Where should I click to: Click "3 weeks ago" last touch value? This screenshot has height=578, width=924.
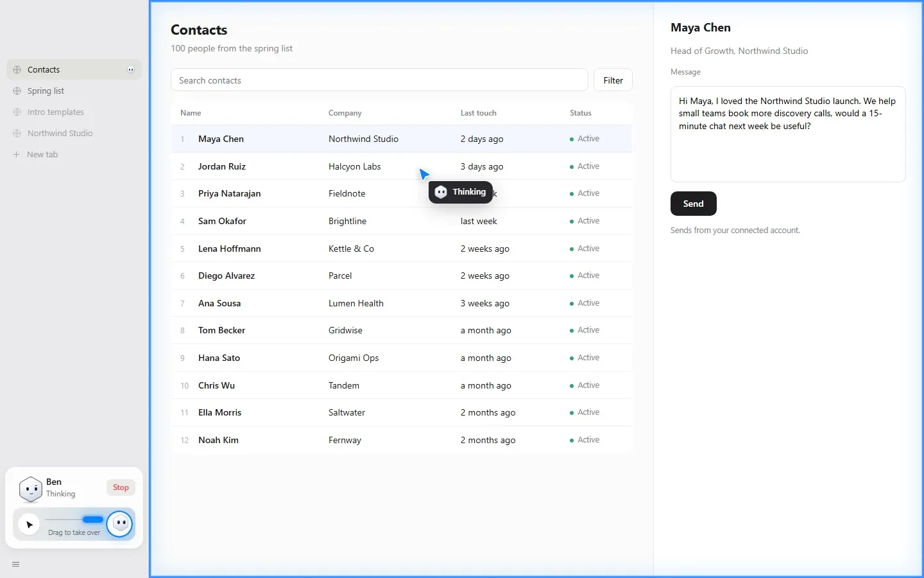click(485, 303)
